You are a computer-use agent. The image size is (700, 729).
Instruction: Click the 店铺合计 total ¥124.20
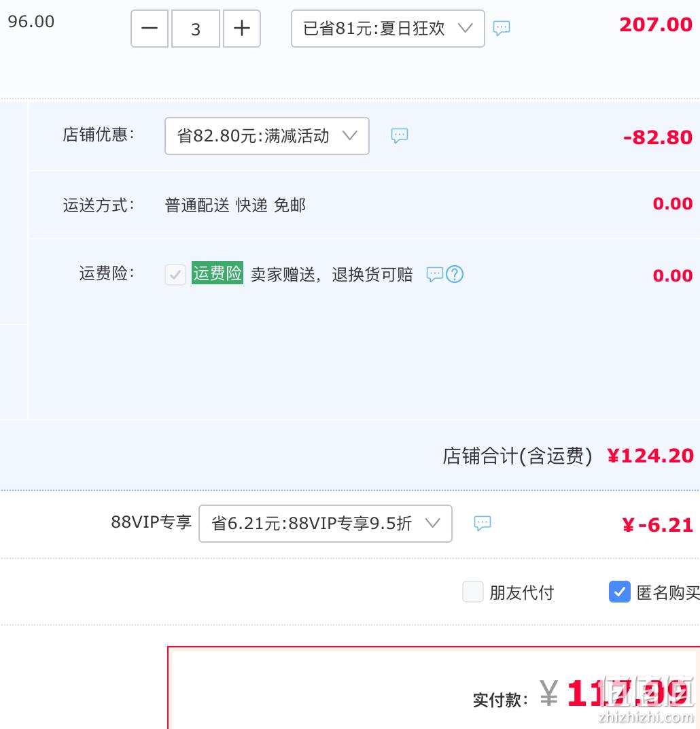click(650, 456)
